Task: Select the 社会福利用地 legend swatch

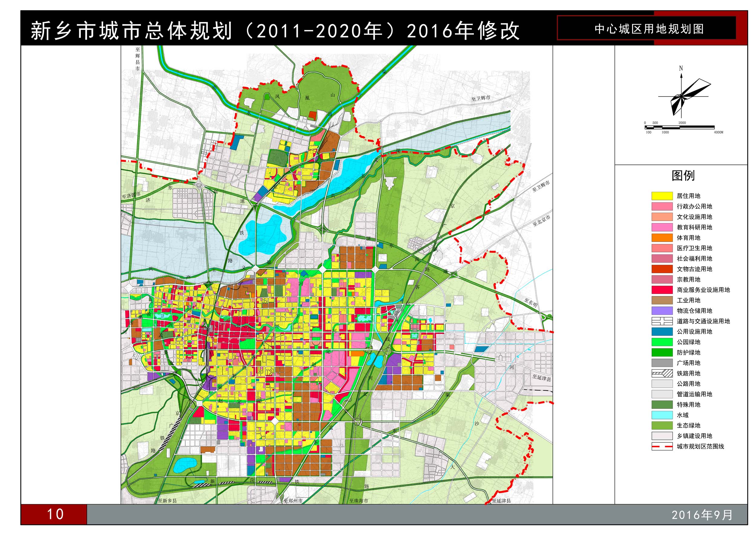Action: tap(662, 259)
